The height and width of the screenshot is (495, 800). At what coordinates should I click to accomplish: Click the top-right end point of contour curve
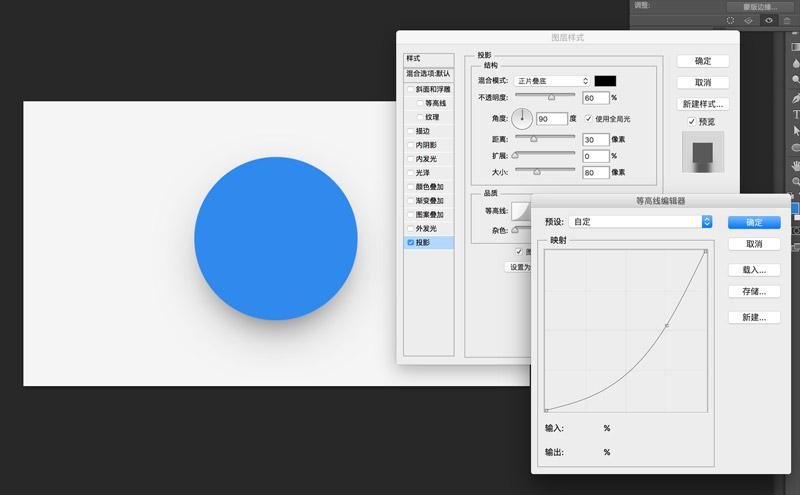706,251
